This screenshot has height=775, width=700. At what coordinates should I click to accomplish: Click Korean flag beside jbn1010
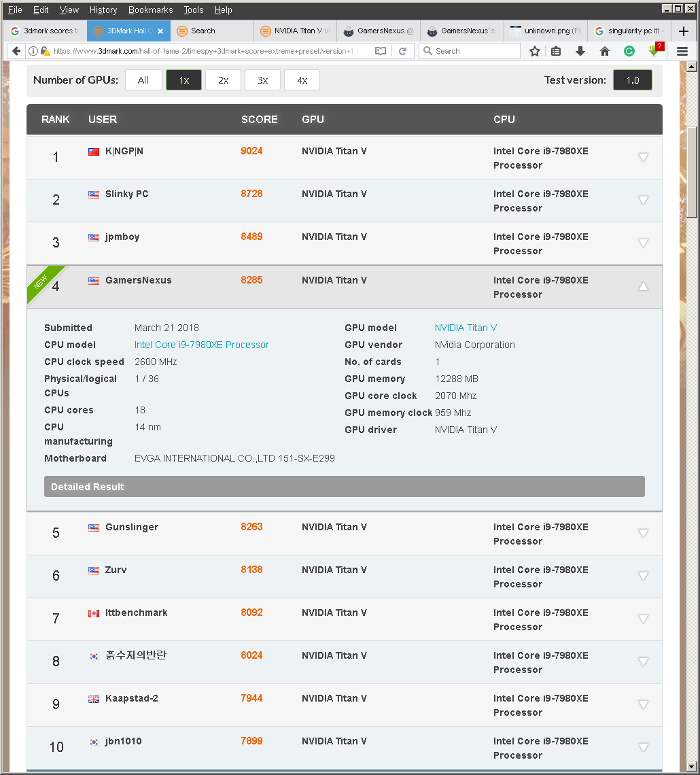click(94, 742)
